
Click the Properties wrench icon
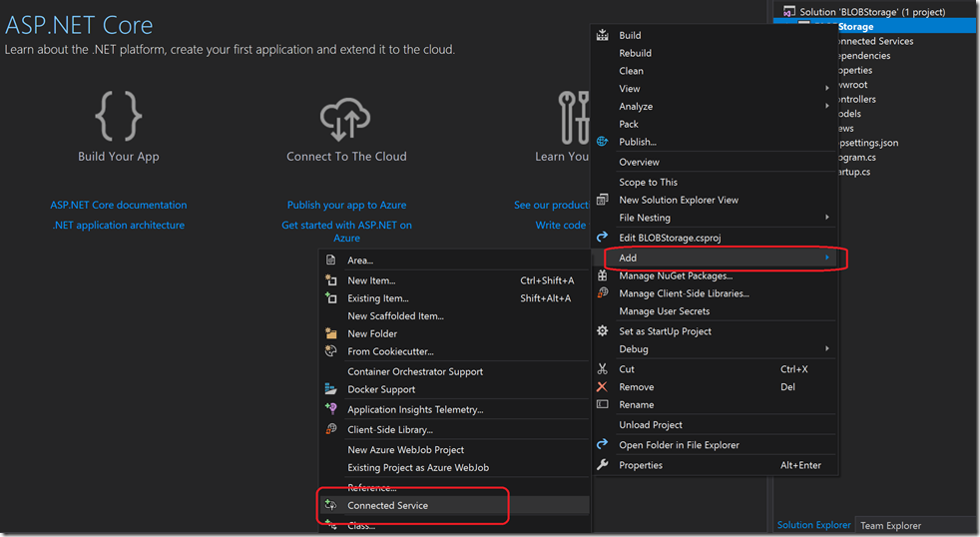603,464
